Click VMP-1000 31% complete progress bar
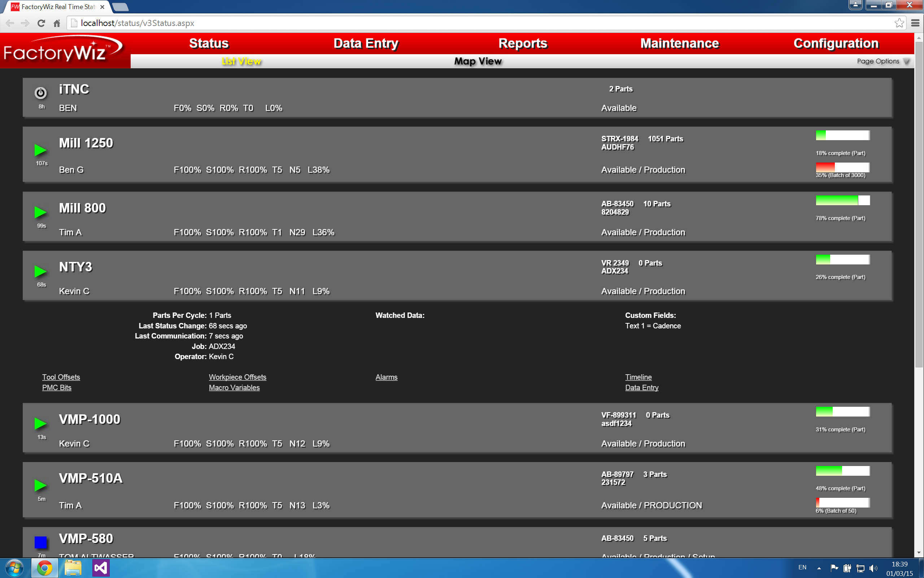924x578 pixels. pos(843,412)
